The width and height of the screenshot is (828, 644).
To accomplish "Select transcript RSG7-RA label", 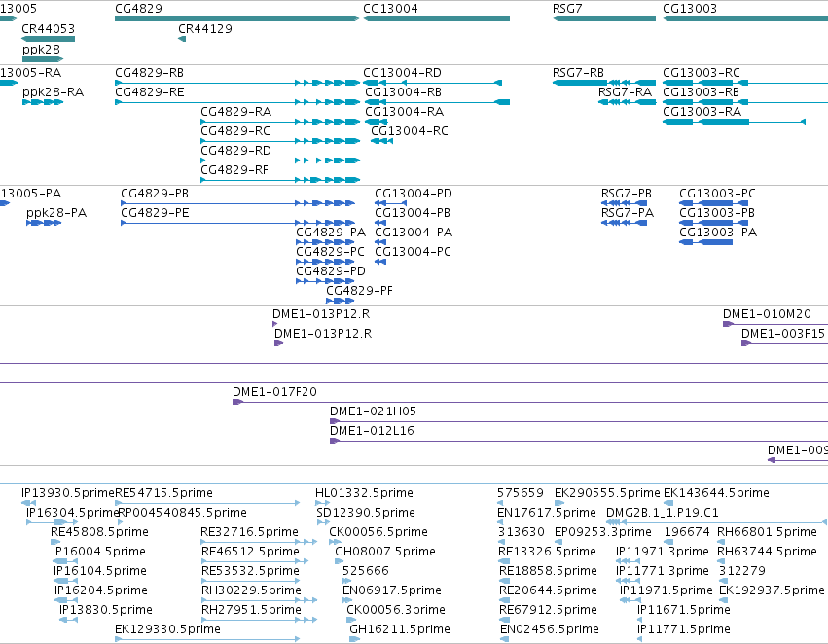I will click(626, 91).
